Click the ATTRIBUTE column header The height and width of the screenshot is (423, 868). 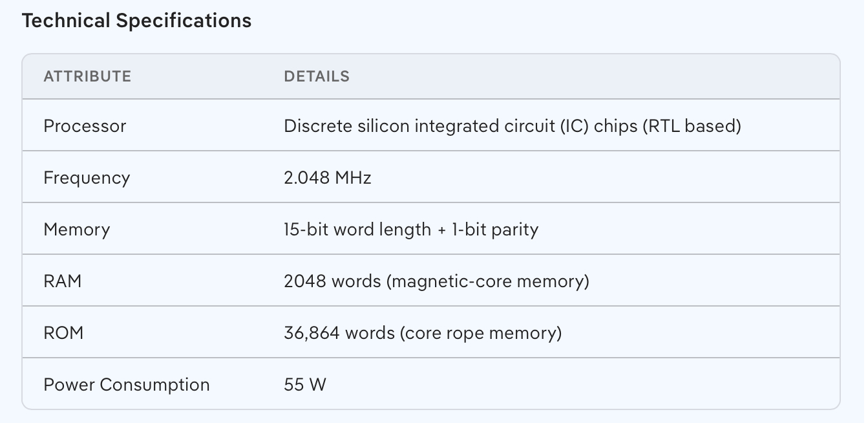coord(87,76)
